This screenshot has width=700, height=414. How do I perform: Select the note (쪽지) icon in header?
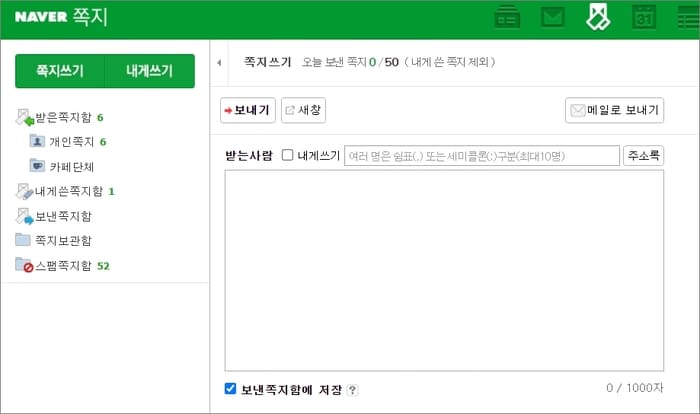[x=598, y=17]
